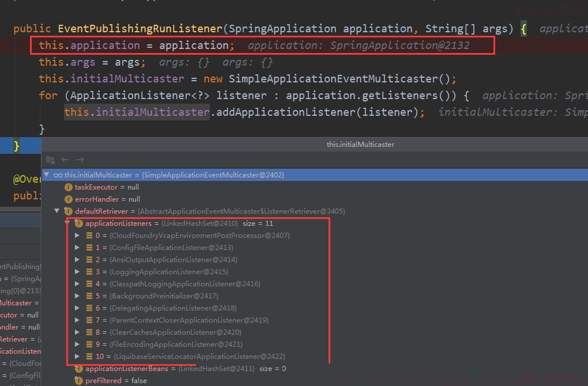The width and height of the screenshot is (588, 386).
Task: Expand element 9 FileEncodingApplicationListener
Action: [77, 344]
